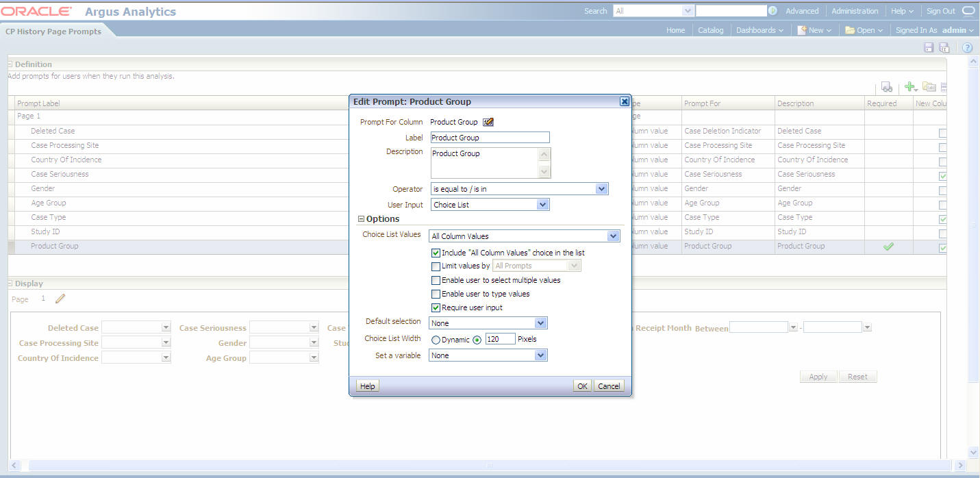The height and width of the screenshot is (478, 980).
Task: Open the Default selection dropdown
Action: coord(540,323)
